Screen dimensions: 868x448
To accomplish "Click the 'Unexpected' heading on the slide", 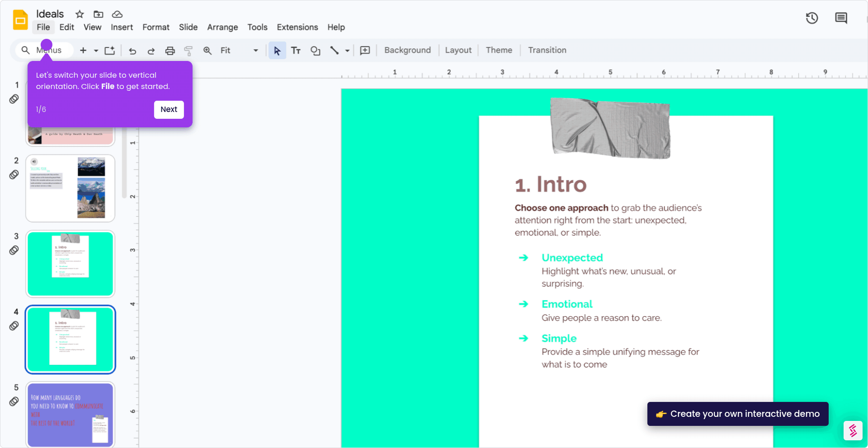I will 572,257.
